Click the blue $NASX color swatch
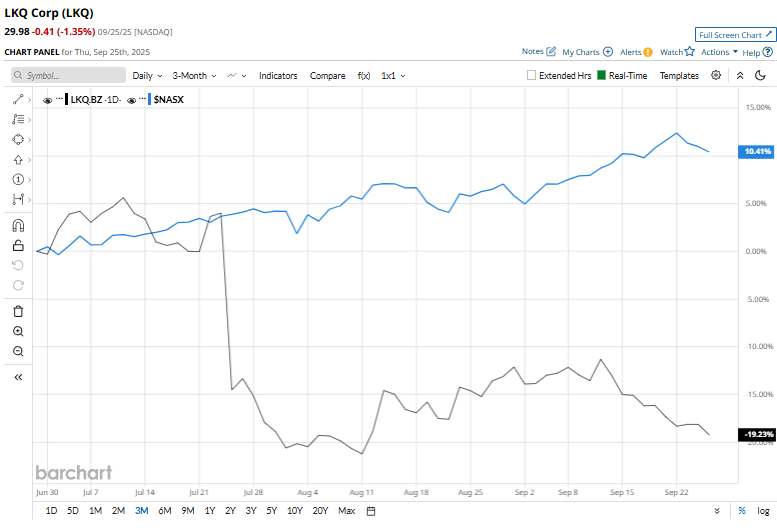The height and width of the screenshot is (528, 777). pos(149,99)
